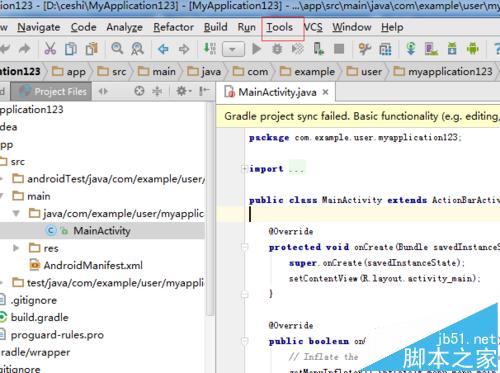Open the Refactor menu
500x373 pixels.
(173, 27)
